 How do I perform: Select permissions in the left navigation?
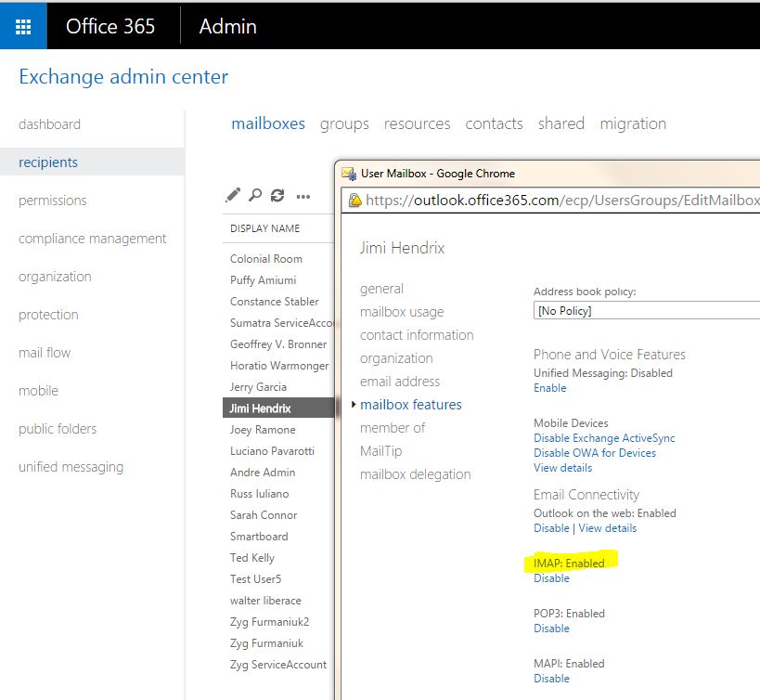pyautogui.click(x=52, y=201)
